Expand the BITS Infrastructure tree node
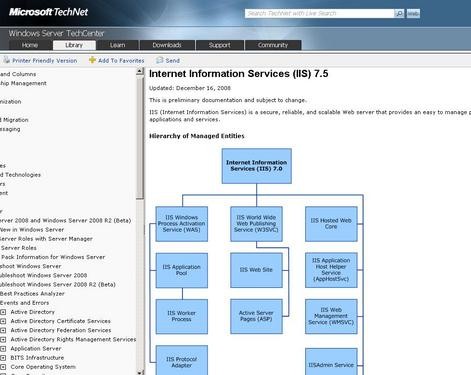 coord(3,358)
